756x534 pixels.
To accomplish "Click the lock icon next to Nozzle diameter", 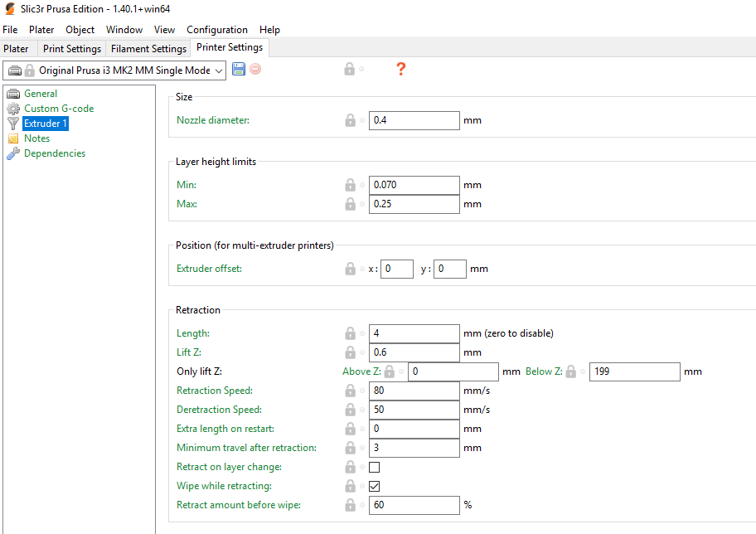I will coord(350,120).
